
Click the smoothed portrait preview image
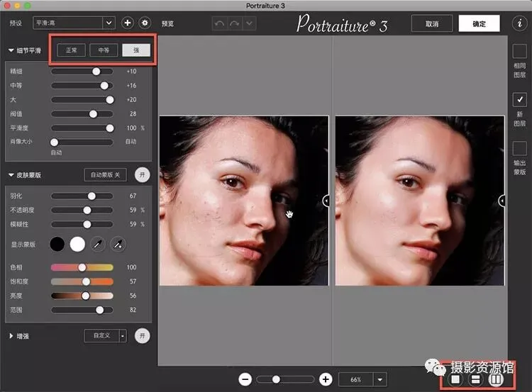click(420, 201)
